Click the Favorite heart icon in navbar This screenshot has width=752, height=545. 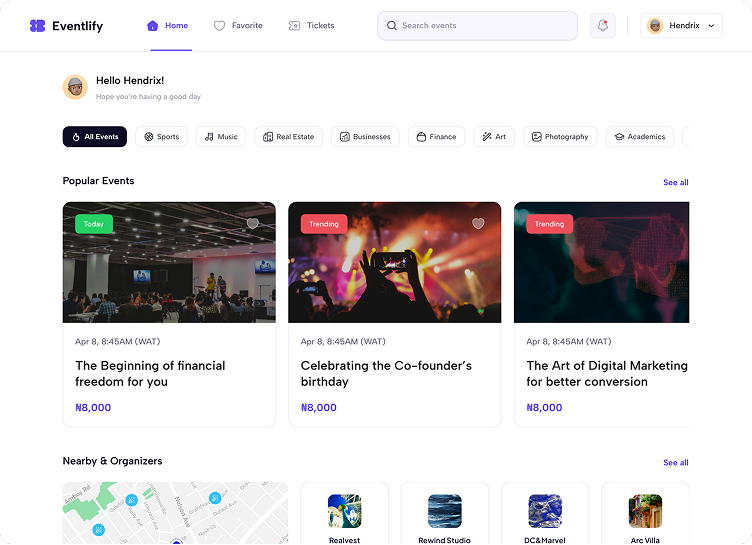pos(219,26)
